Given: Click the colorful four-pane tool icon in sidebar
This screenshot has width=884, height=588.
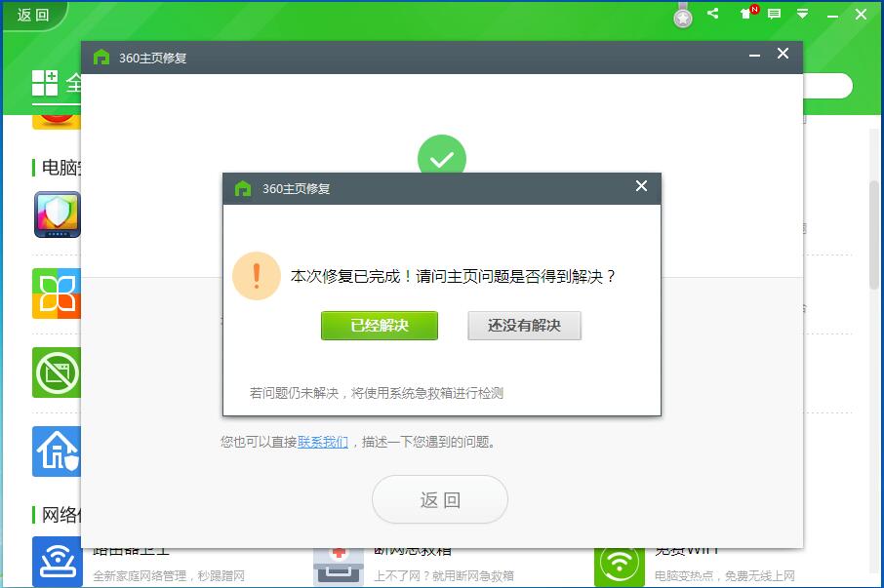Looking at the screenshot, I should coord(58,294).
